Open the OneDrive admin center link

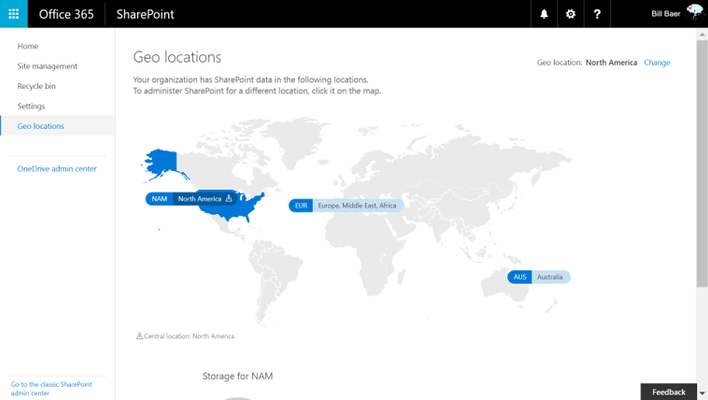tap(57, 169)
